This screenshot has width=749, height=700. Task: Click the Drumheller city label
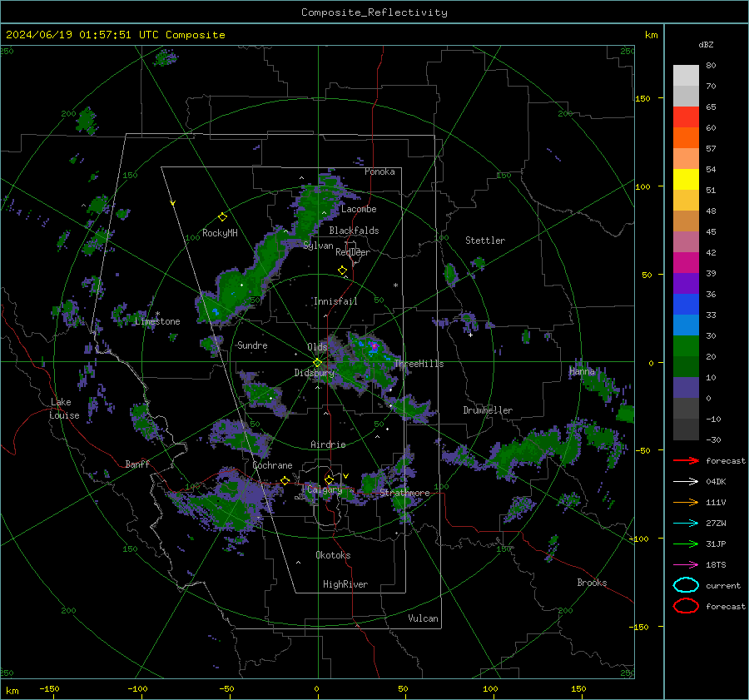(x=488, y=410)
